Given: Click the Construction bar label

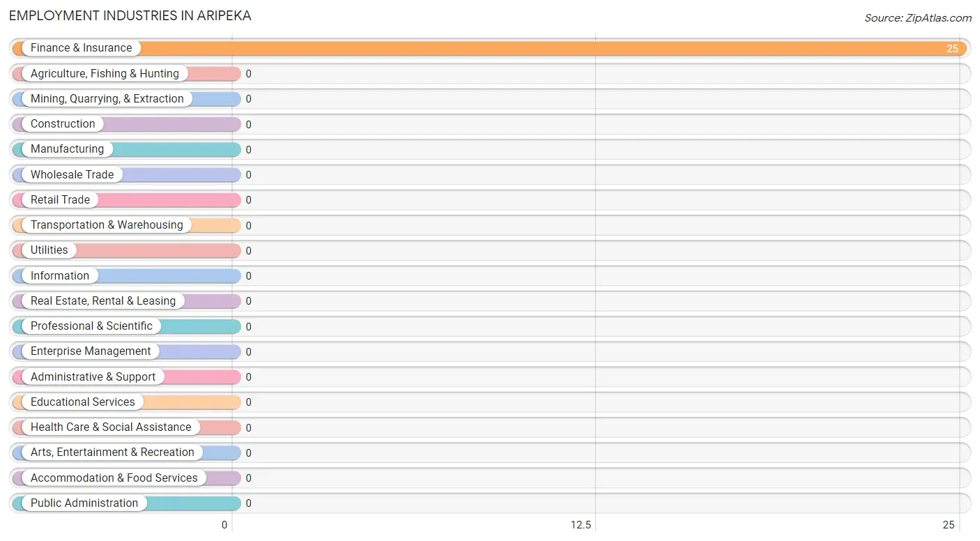Looking at the screenshot, I should pos(63,124).
